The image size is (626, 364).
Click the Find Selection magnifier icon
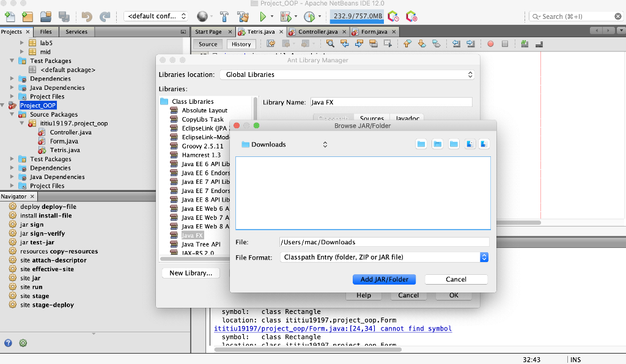click(x=330, y=44)
